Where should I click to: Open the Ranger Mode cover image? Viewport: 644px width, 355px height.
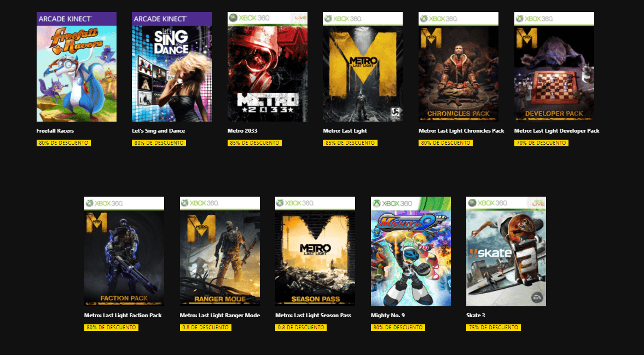coord(219,251)
